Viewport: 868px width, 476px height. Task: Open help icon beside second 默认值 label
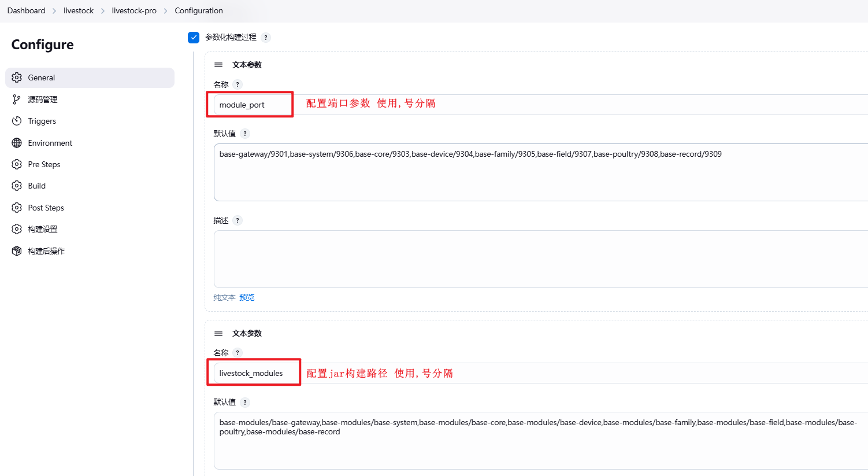coord(245,403)
